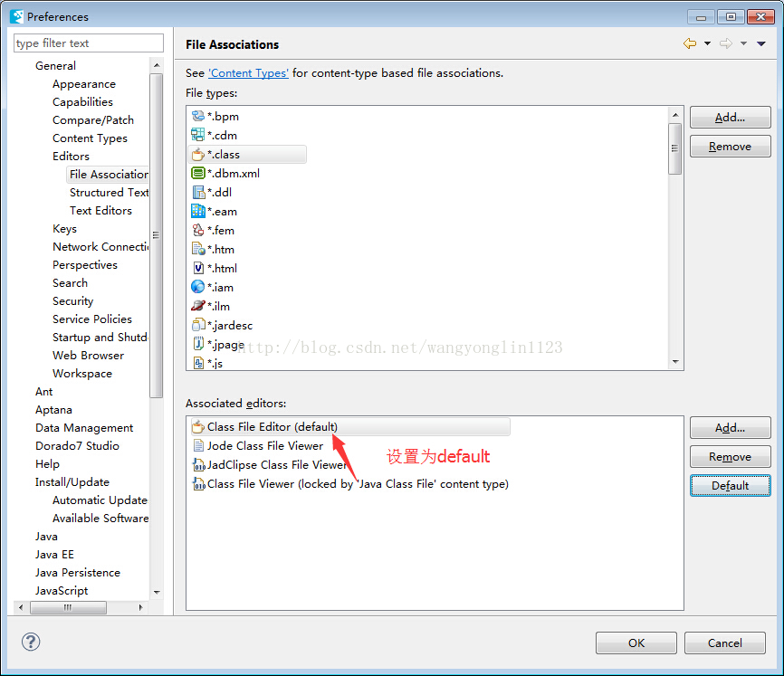Click the *.html file icon
This screenshot has height=676, width=784.
(x=198, y=268)
